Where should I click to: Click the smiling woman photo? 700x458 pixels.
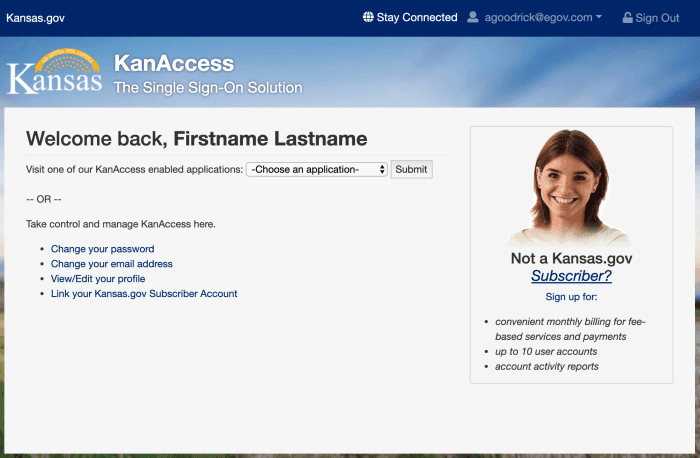(x=570, y=188)
